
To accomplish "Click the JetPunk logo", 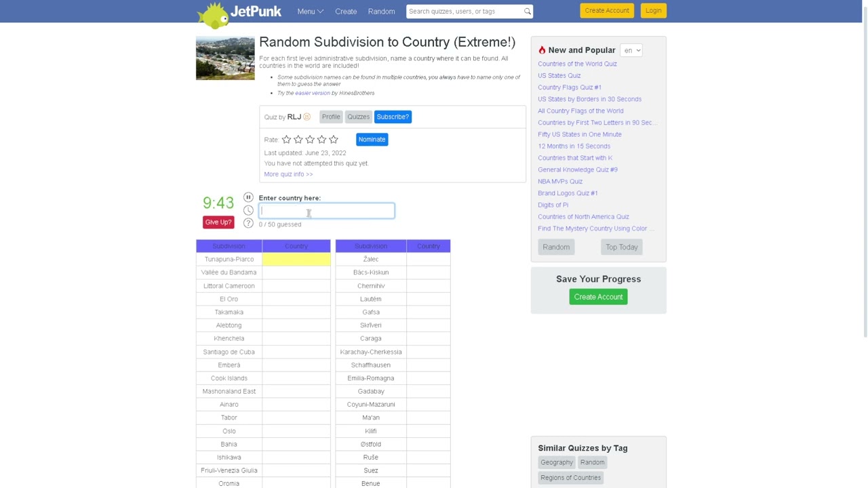I will click(x=239, y=14).
